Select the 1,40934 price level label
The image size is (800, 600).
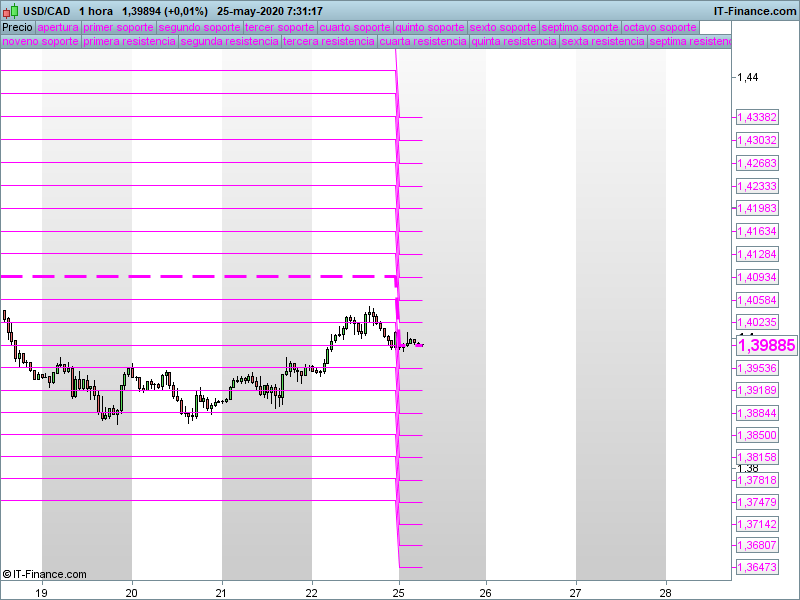point(757,277)
